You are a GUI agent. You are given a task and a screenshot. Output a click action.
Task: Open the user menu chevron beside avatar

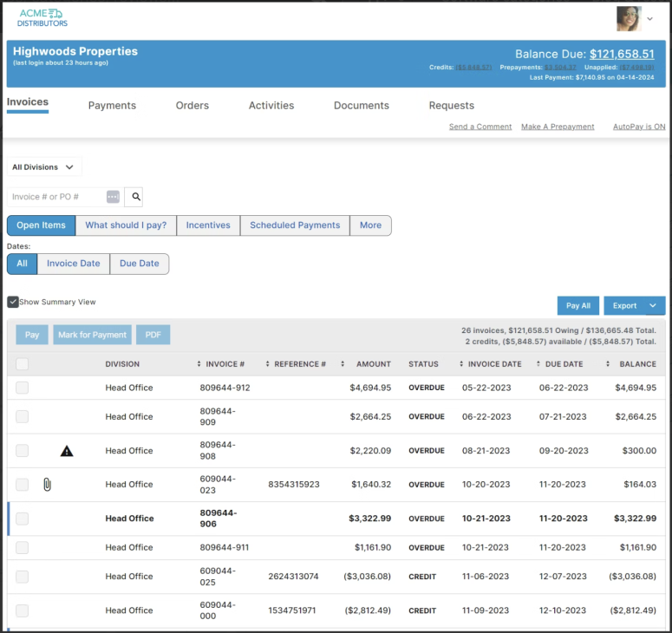coord(650,19)
